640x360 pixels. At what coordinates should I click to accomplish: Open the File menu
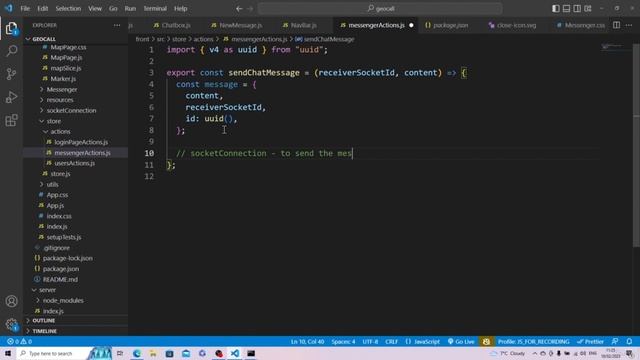click(x=25, y=9)
